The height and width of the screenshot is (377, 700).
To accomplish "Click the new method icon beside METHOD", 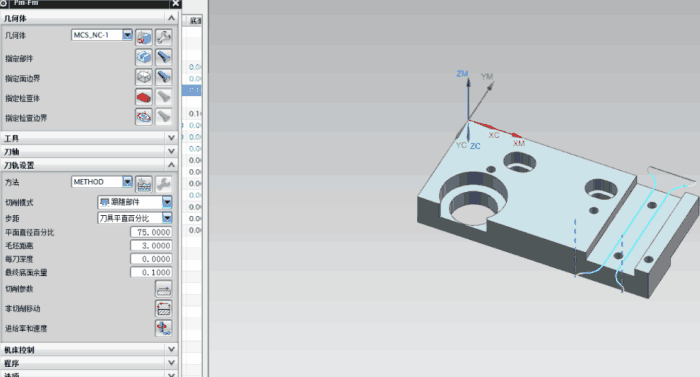I will [144, 184].
